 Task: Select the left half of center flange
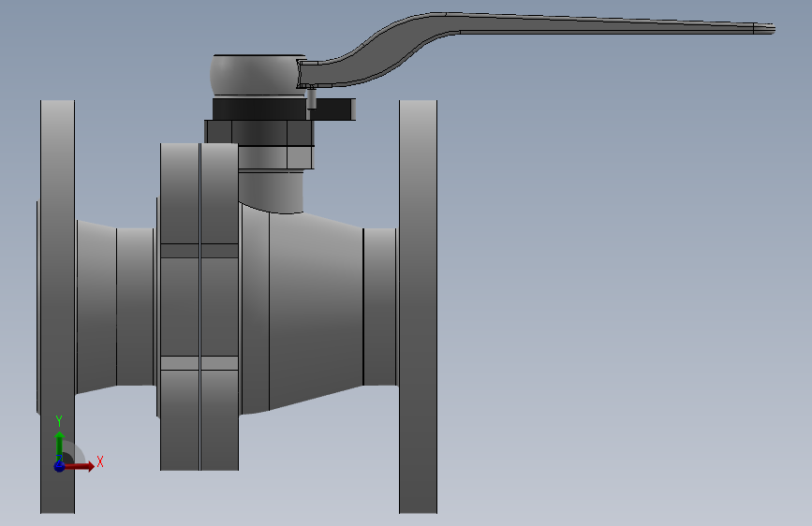pos(180,306)
